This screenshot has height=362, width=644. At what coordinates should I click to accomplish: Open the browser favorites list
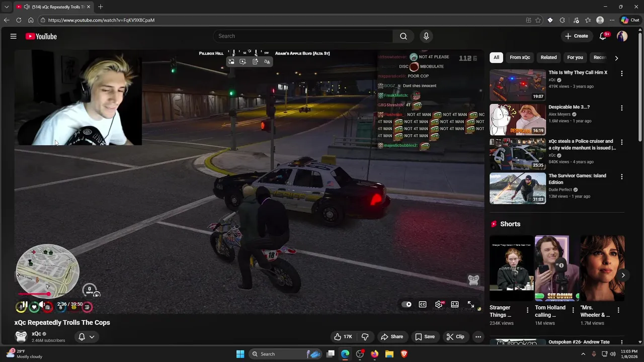pyautogui.click(x=588, y=20)
